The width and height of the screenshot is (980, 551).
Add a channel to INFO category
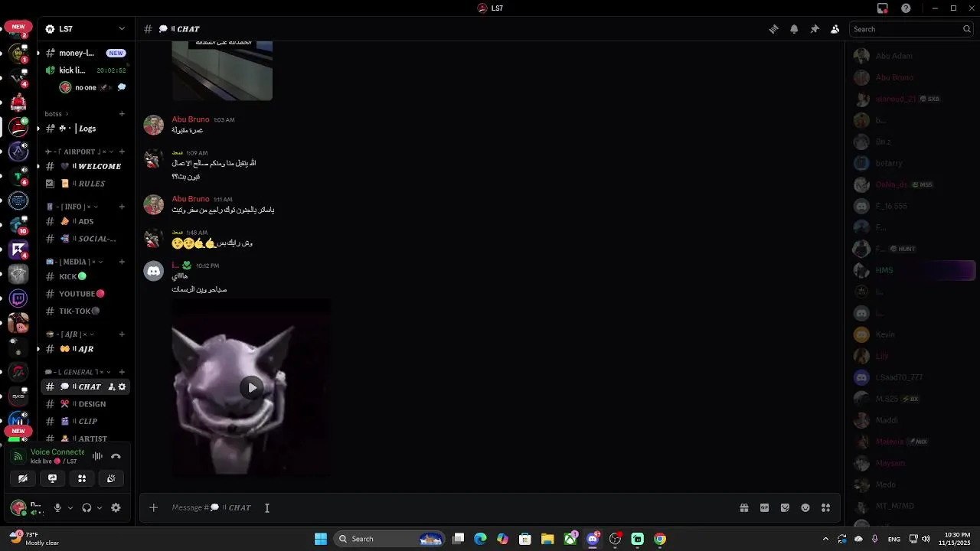122,207
